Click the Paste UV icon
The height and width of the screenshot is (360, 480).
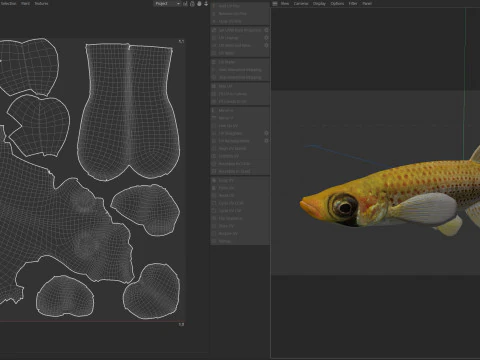coord(214,188)
